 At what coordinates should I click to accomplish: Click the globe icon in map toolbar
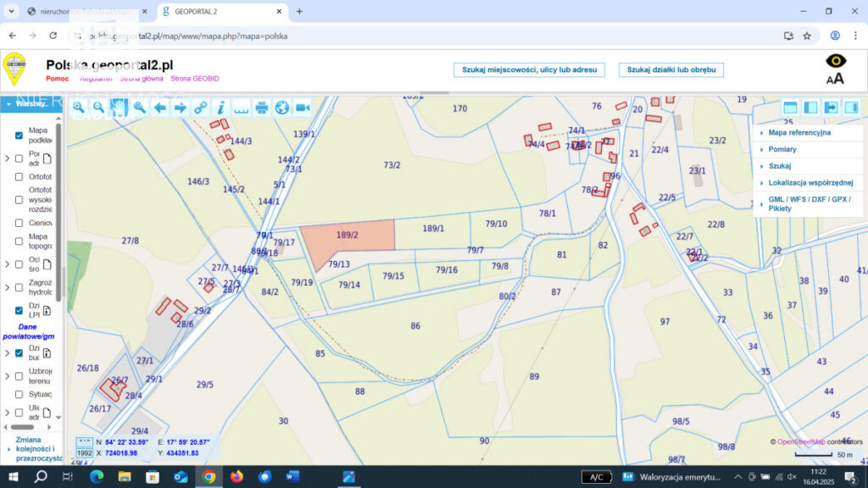pyautogui.click(x=282, y=108)
